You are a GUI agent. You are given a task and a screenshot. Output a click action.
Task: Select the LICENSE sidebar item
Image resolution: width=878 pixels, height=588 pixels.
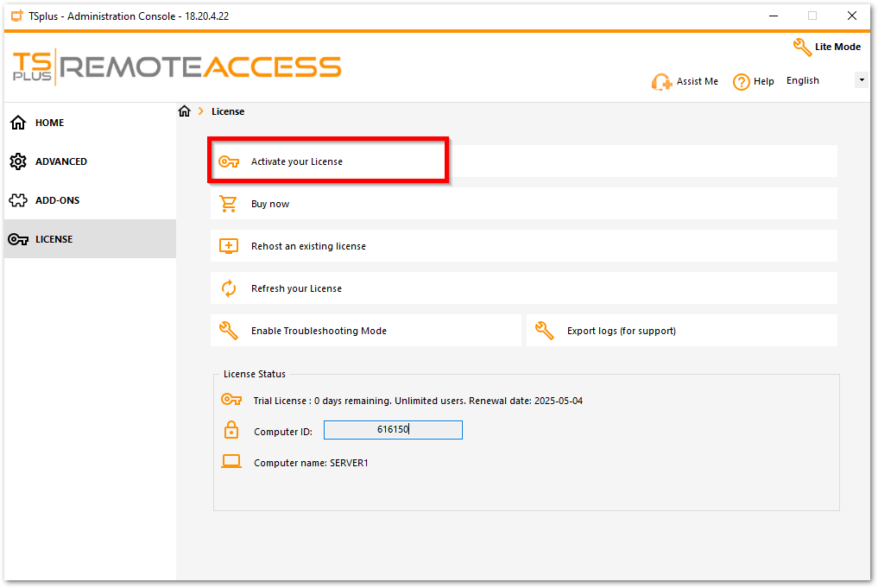point(54,239)
